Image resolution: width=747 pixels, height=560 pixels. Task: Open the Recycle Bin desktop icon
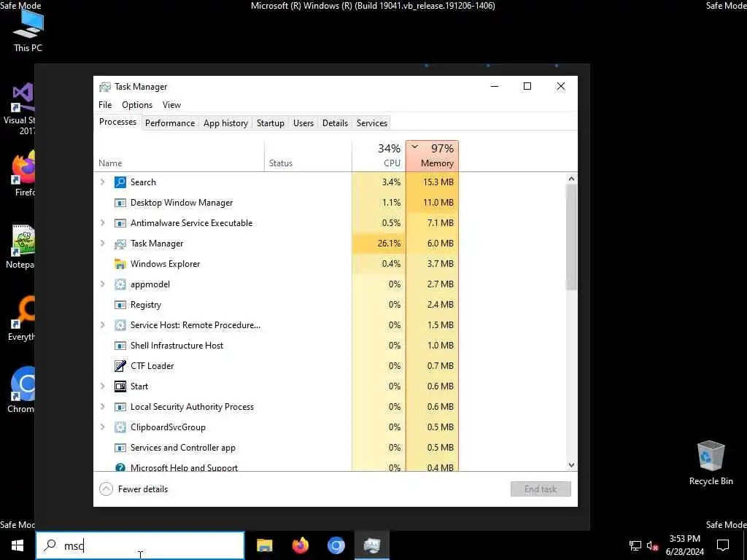pyautogui.click(x=711, y=463)
